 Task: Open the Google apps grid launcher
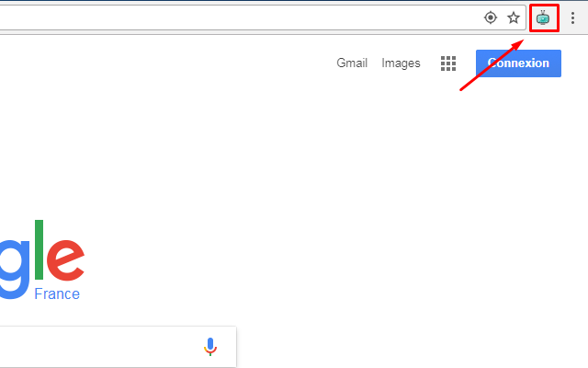click(x=448, y=63)
